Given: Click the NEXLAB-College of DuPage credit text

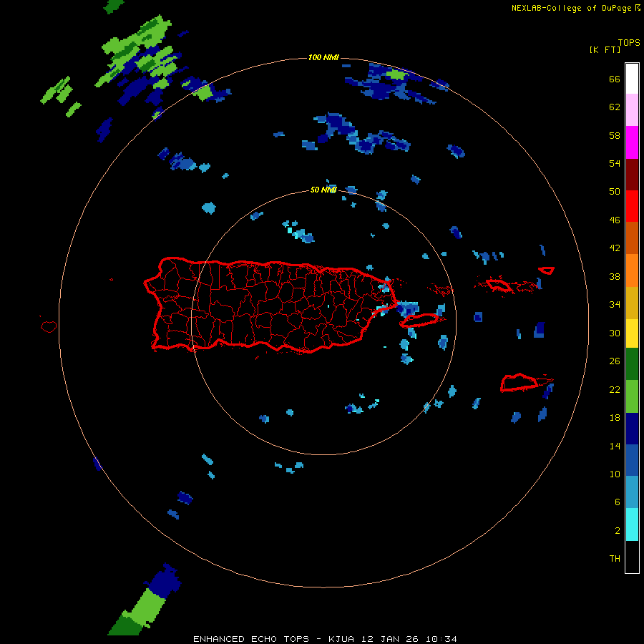Looking at the screenshot, I should click(571, 8).
